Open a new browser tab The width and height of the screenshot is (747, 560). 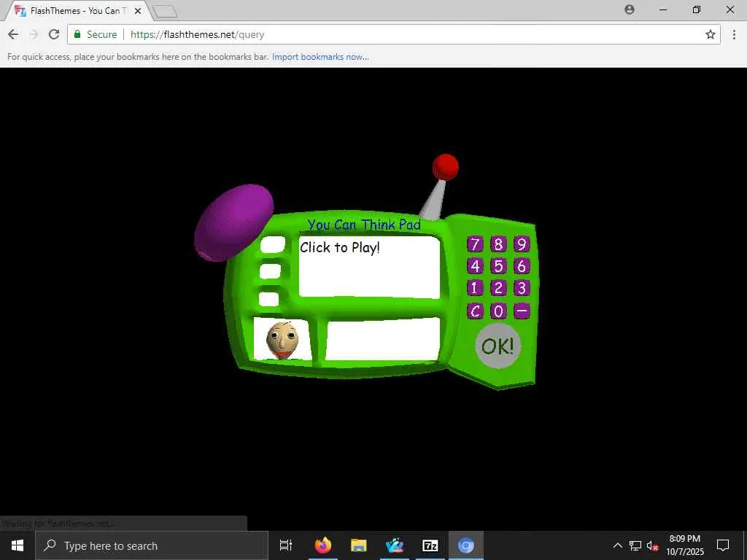coord(166,12)
